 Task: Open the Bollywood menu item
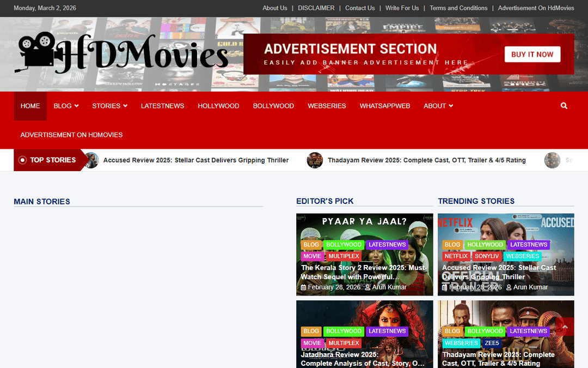(273, 106)
